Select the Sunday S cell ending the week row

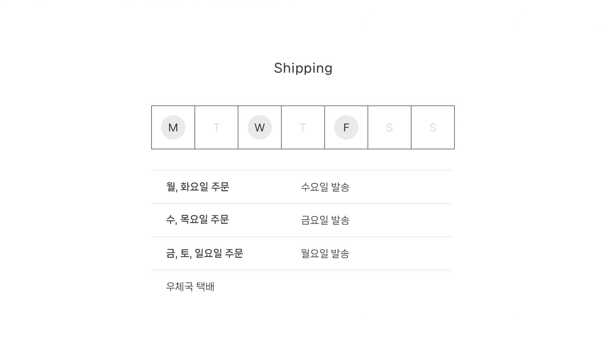433,127
